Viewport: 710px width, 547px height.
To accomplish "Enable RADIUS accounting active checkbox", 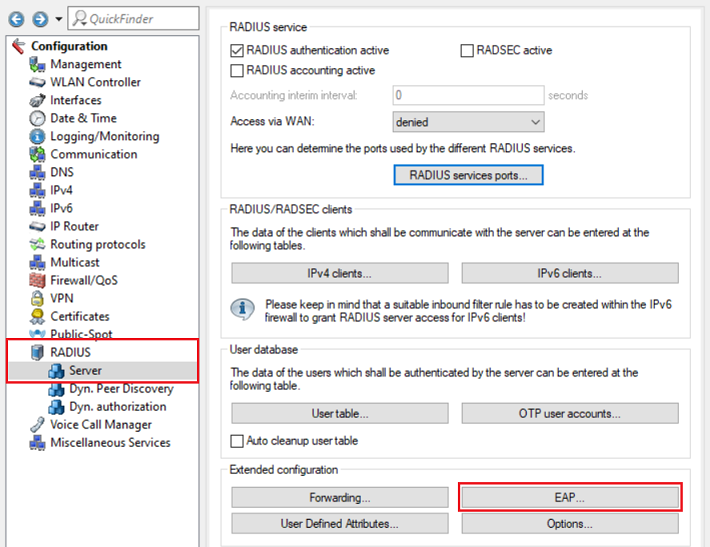I will tap(237, 71).
